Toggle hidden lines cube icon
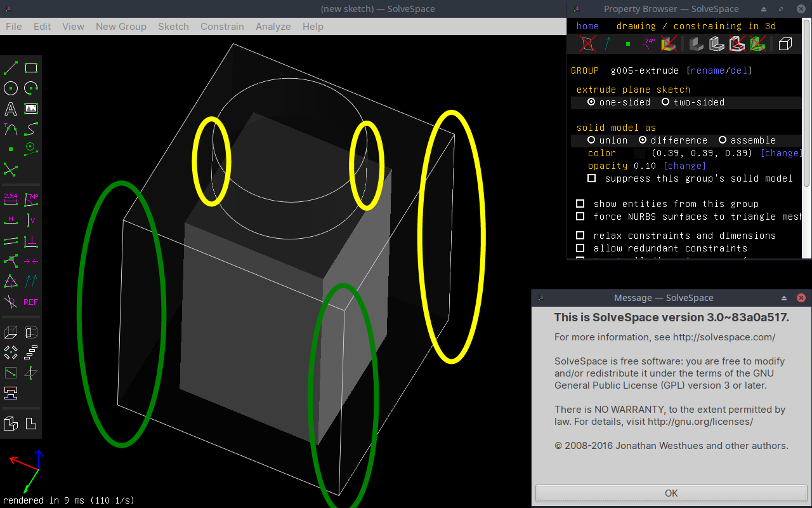Screen dimensions: 812x508 pos(785,44)
